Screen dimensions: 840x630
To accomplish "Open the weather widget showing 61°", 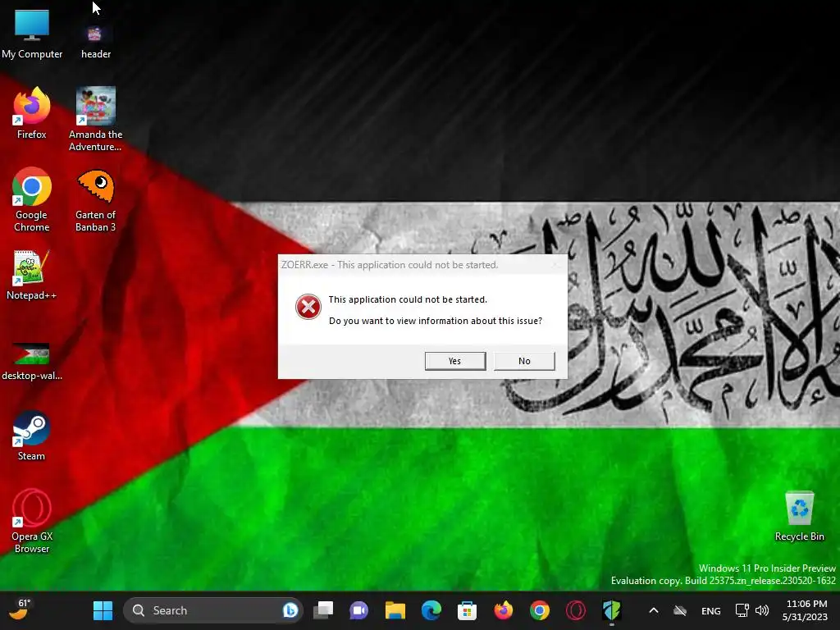I will 20,609.
